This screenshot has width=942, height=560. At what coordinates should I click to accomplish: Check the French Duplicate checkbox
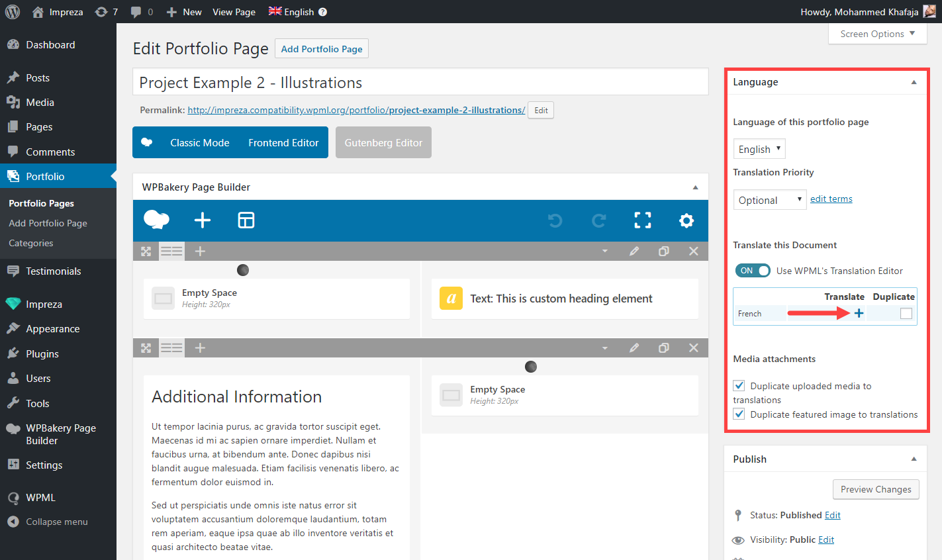(x=906, y=314)
